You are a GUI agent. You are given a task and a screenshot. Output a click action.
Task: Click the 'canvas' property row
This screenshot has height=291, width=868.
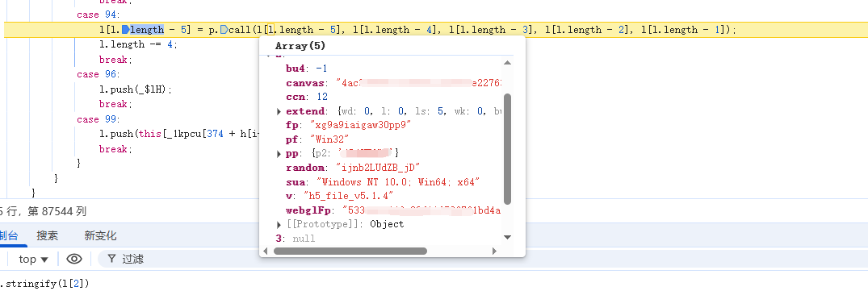393,83
